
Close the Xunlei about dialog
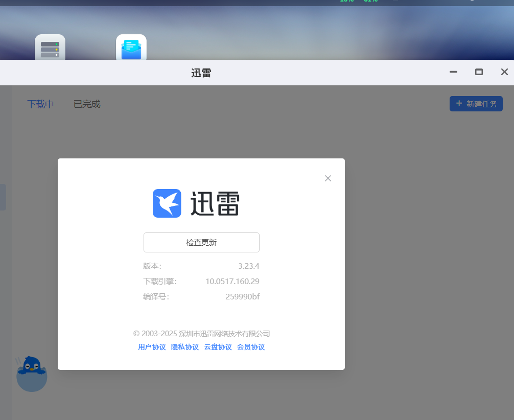(x=328, y=178)
